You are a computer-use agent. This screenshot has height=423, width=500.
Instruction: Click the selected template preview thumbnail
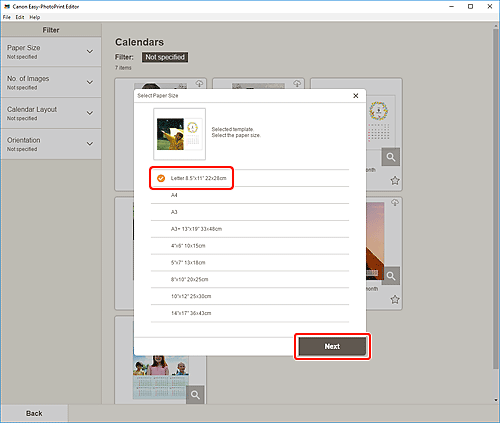point(179,134)
